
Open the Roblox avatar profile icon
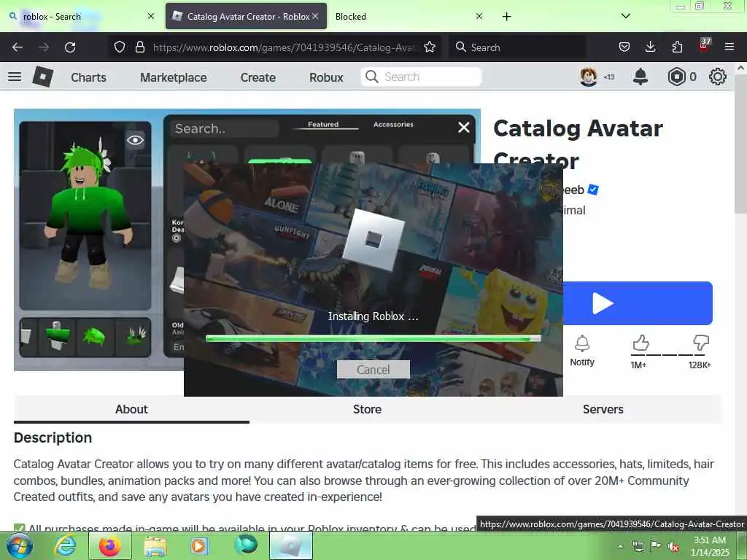tap(589, 77)
